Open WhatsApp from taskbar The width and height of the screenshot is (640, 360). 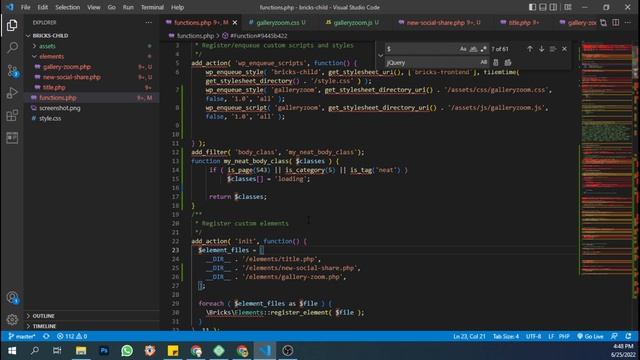pos(127,351)
